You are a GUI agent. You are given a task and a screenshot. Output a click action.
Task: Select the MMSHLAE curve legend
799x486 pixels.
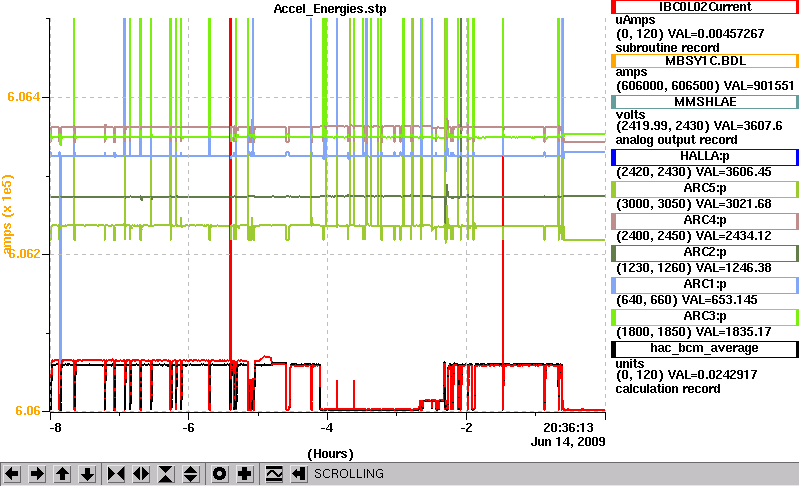point(705,102)
